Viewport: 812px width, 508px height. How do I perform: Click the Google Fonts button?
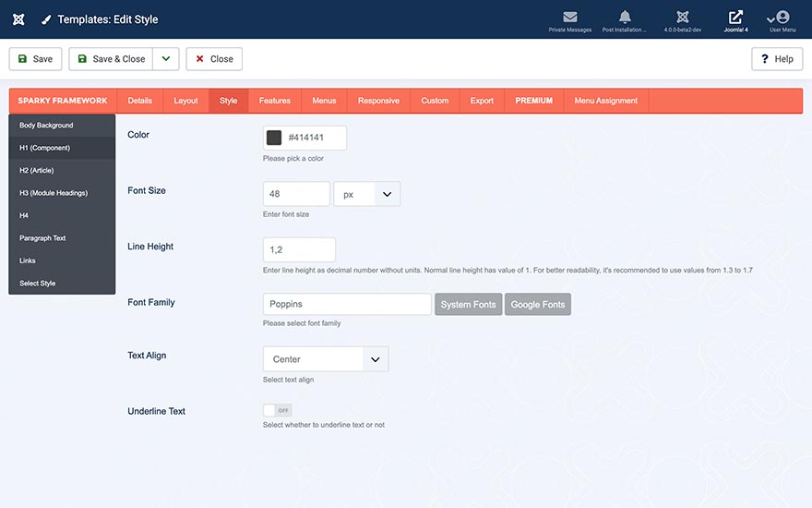[x=537, y=304]
